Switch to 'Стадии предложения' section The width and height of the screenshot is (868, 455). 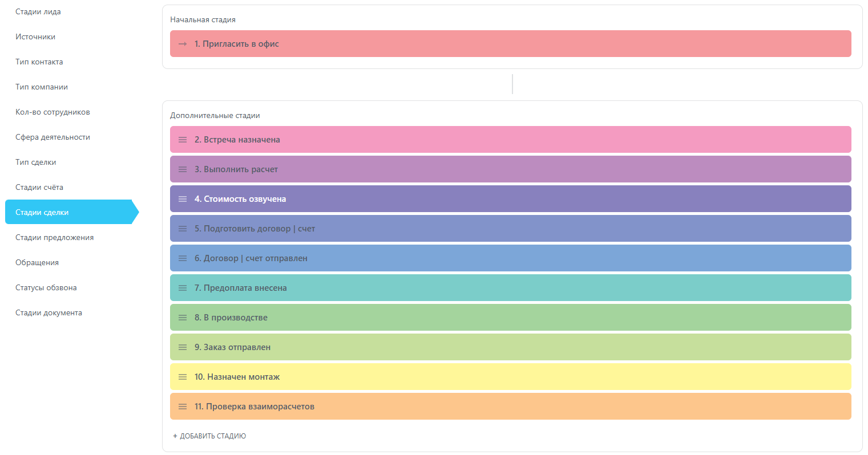point(55,238)
